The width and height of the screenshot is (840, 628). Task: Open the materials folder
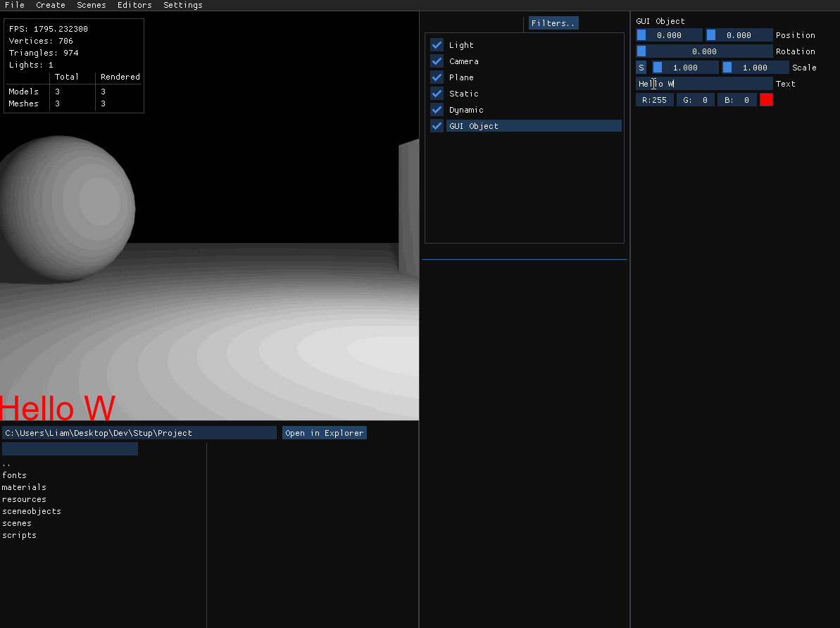(24, 487)
